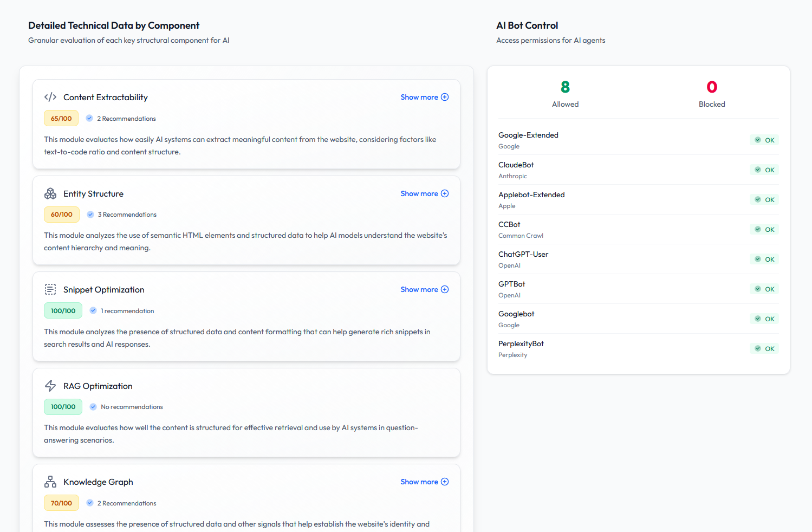Click the Snippet Optimization list icon
Screen dimensions: 812x532
(50, 289)
